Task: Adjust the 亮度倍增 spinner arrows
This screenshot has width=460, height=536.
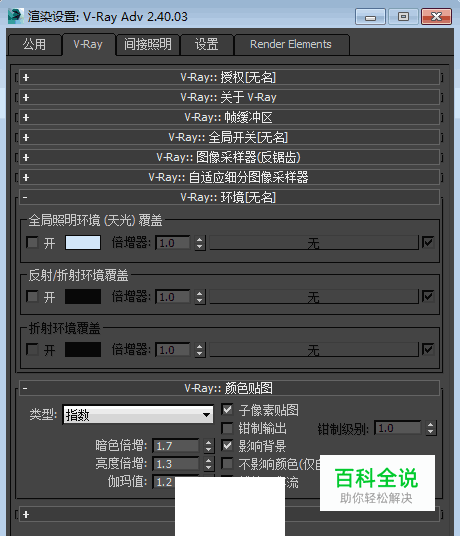Action: tap(208, 464)
